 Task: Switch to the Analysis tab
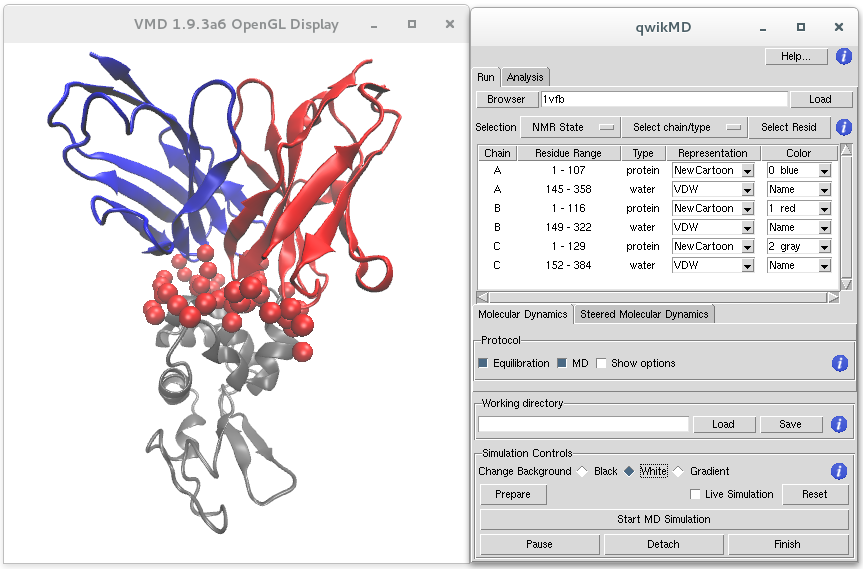pos(525,77)
